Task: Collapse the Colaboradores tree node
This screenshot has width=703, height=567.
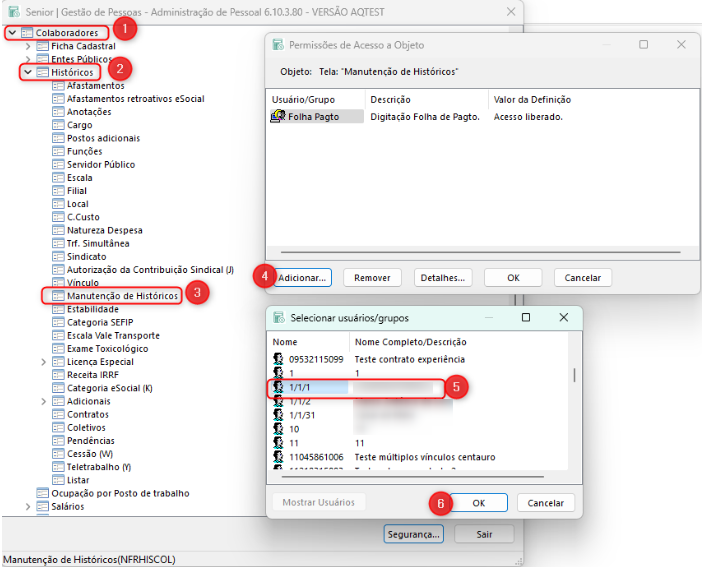Action: tap(11, 33)
